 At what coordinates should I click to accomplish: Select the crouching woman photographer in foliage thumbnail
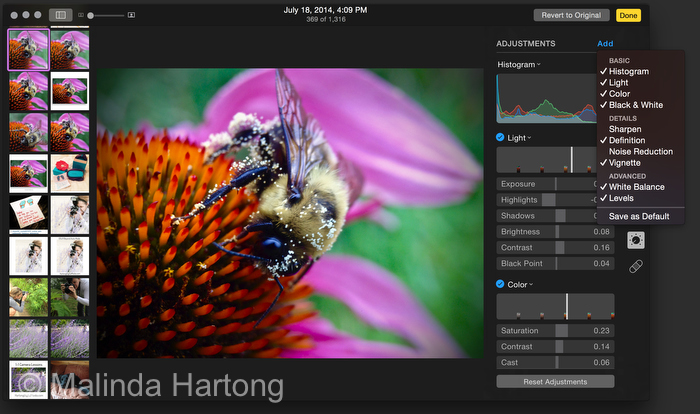pos(29,297)
